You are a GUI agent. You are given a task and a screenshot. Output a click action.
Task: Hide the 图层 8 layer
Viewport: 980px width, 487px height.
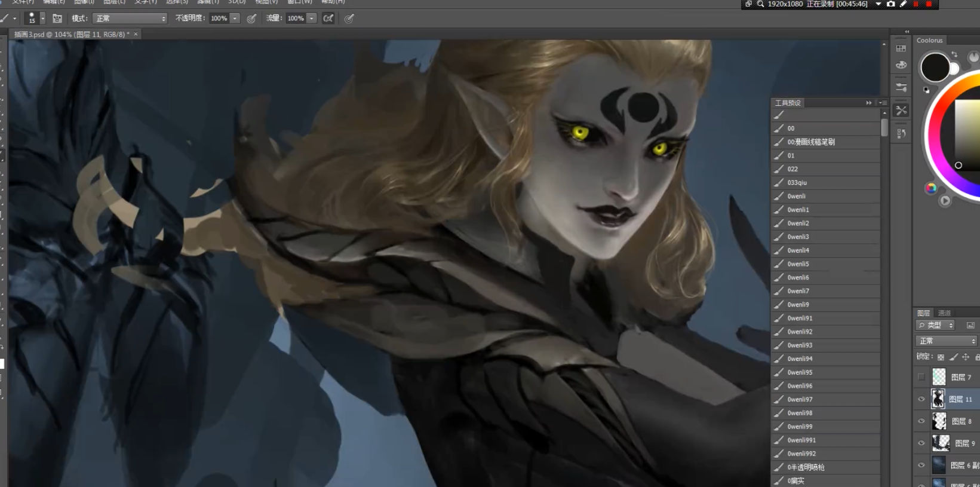coord(921,421)
